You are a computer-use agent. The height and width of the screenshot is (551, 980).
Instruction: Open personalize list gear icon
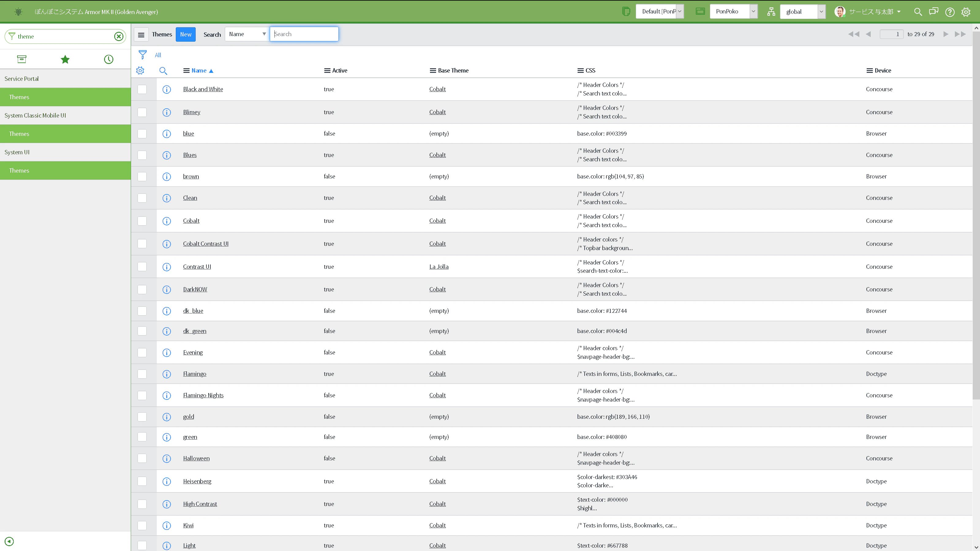(140, 70)
